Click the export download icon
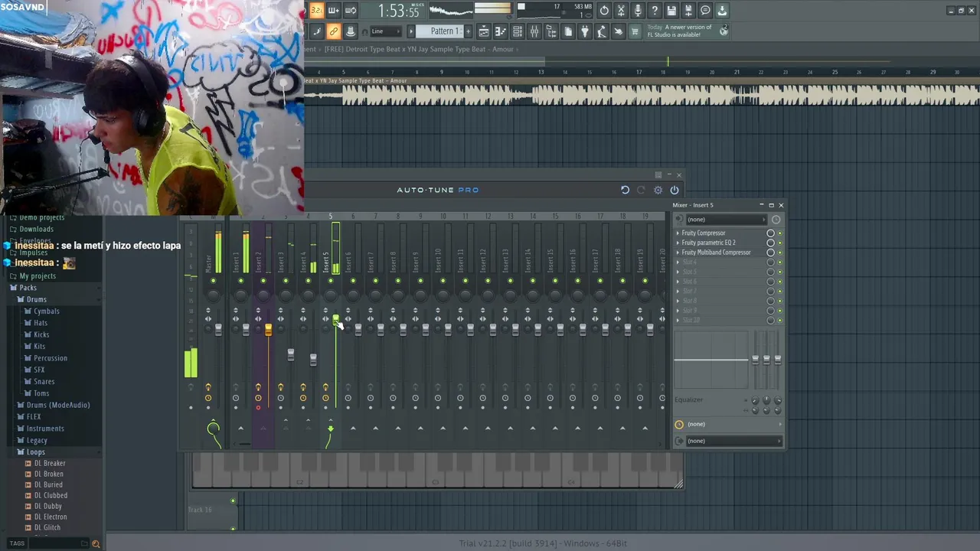Screen dimensions: 980x551 click(x=722, y=11)
